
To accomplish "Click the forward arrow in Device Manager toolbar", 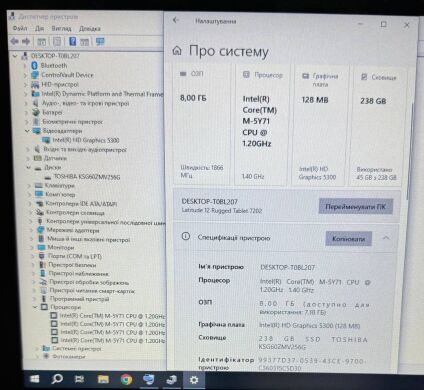I will tap(26, 41).
